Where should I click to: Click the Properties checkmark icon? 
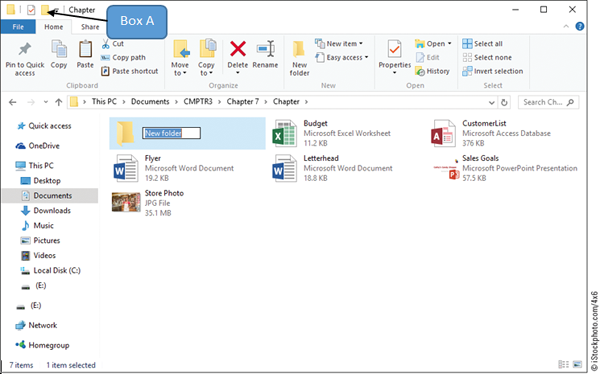tap(394, 49)
